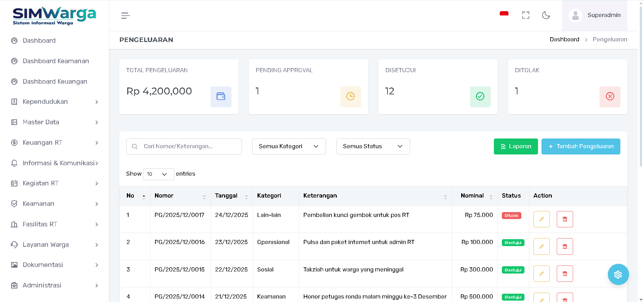Click the edit pencil for PG/2025/12/0017
Image resolution: width=644 pixels, height=302 pixels.
coord(541,219)
